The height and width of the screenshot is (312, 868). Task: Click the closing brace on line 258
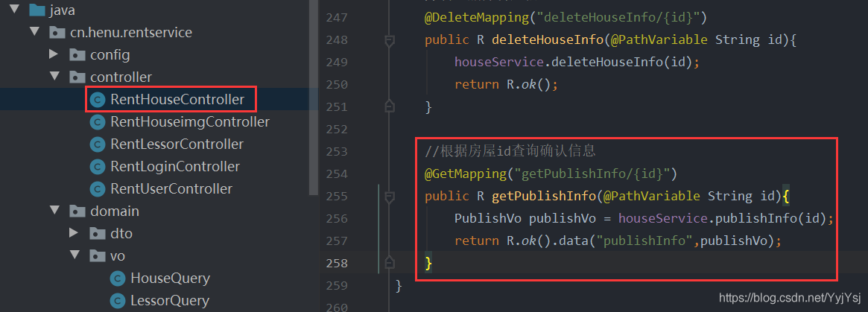coord(428,264)
